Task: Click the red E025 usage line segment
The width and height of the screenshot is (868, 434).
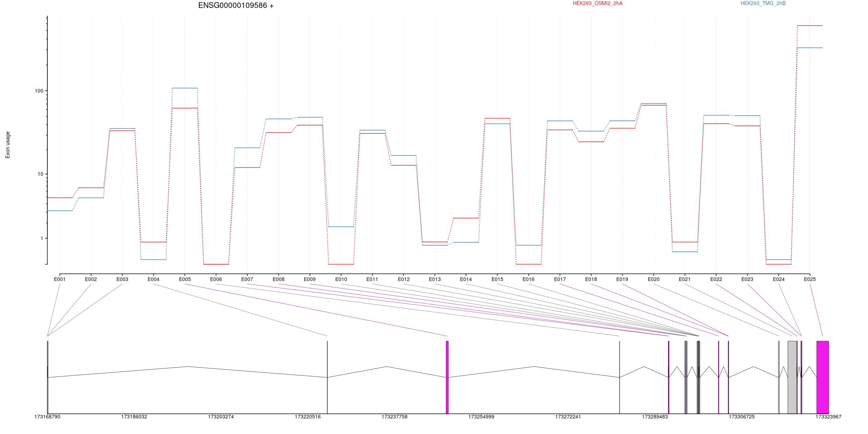Action: point(810,26)
